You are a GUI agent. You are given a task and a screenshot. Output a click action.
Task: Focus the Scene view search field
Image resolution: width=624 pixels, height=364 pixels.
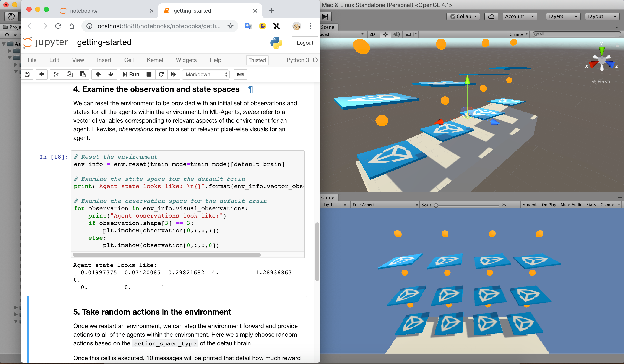(577, 34)
